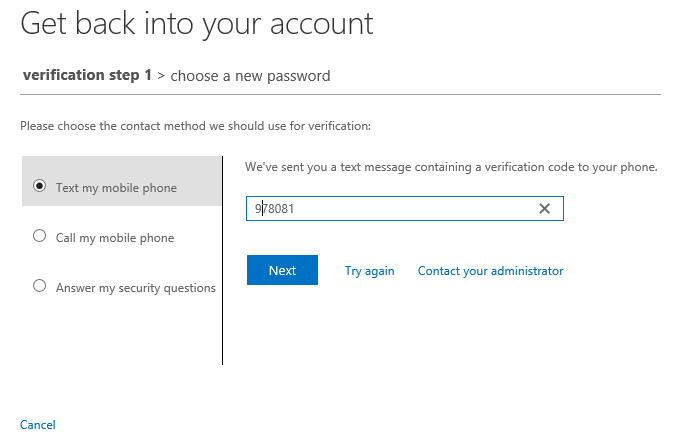Click the Cancel link

click(x=38, y=425)
